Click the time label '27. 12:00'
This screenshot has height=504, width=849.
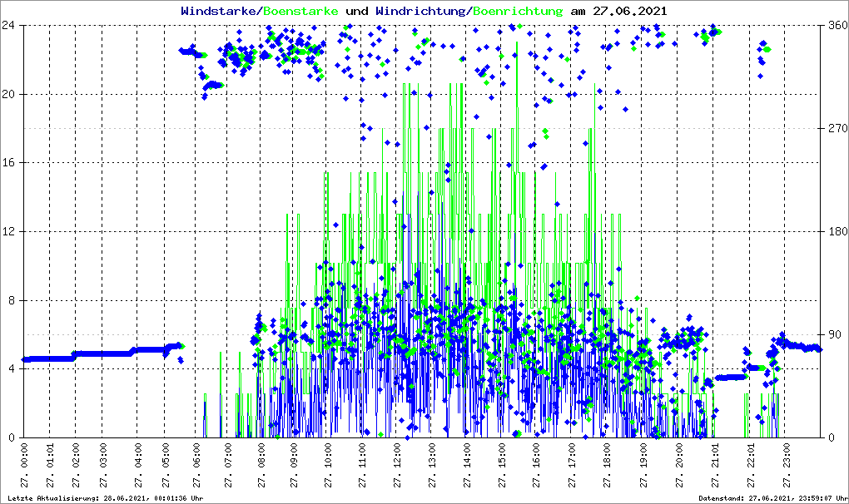(397, 465)
